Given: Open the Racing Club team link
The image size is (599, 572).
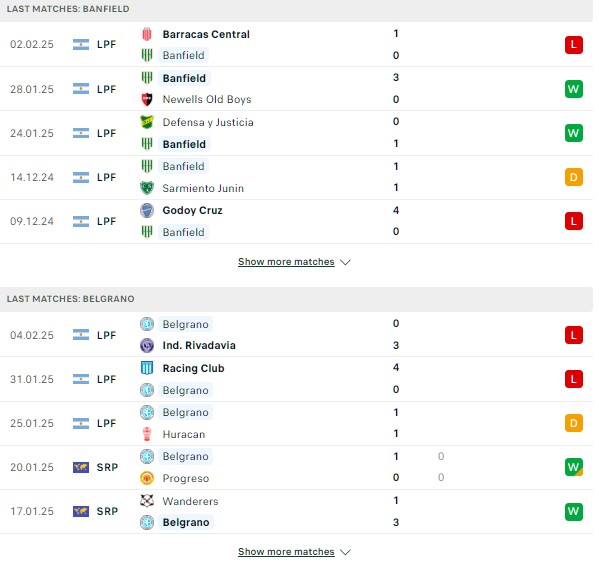Looking at the screenshot, I should 193,368.
